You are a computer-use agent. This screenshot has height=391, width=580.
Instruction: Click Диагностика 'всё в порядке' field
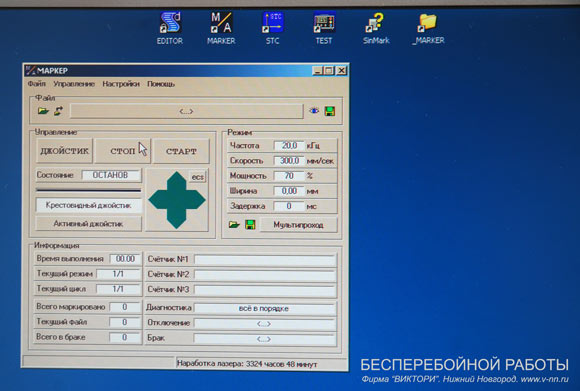(265, 308)
